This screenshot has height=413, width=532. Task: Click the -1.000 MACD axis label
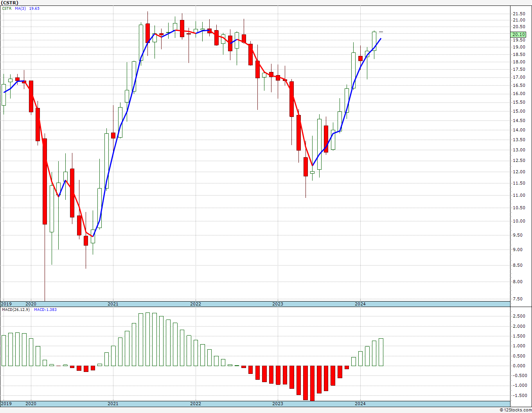519,385
